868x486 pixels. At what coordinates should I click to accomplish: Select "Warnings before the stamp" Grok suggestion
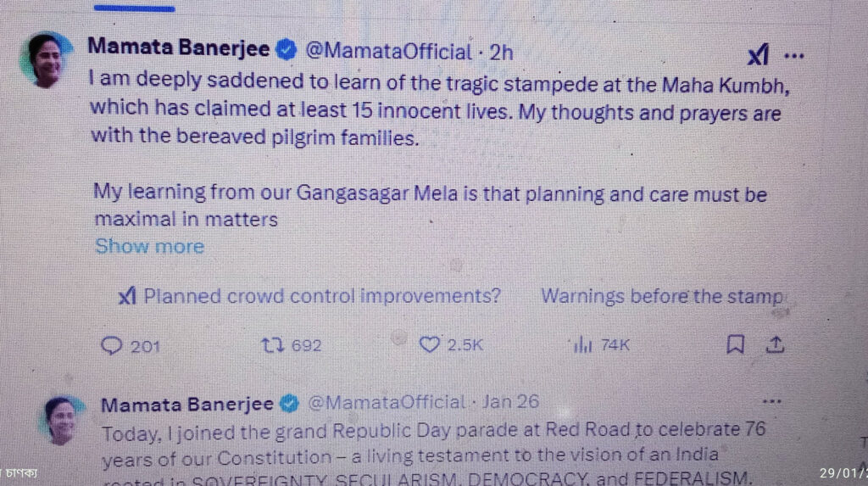662,297
